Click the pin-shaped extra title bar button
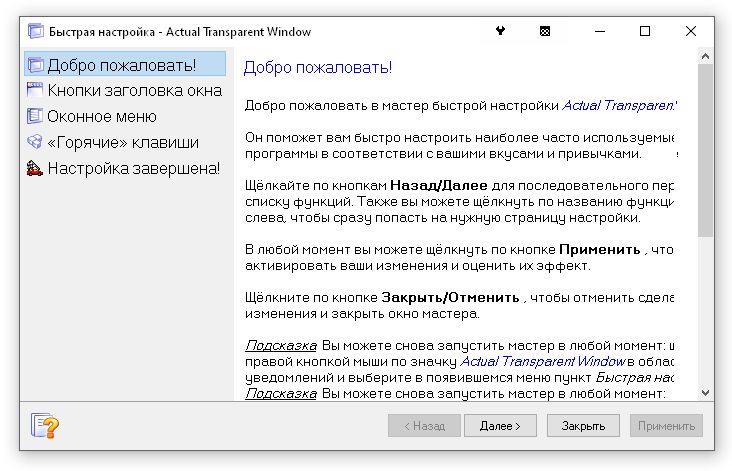732x471 pixels. [x=500, y=31]
